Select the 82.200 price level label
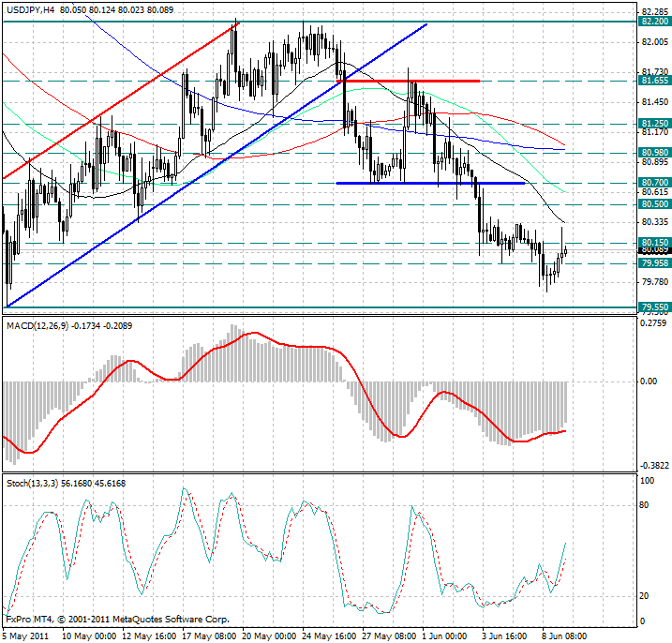Image resolution: width=672 pixels, height=643 pixels. pos(653,21)
